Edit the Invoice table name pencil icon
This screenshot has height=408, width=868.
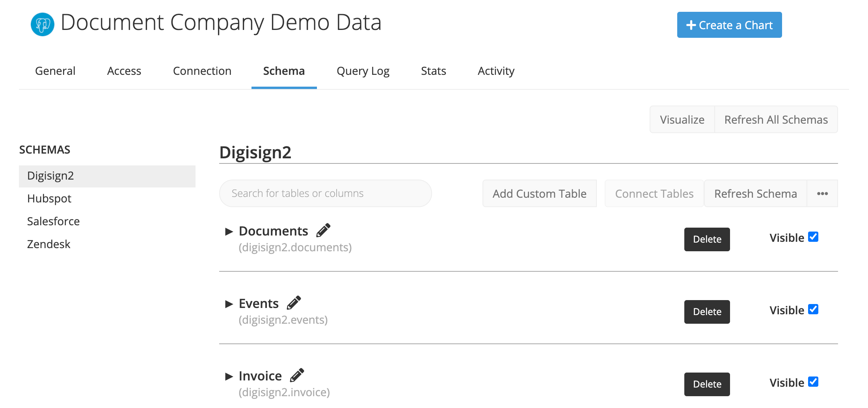point(297,375)
